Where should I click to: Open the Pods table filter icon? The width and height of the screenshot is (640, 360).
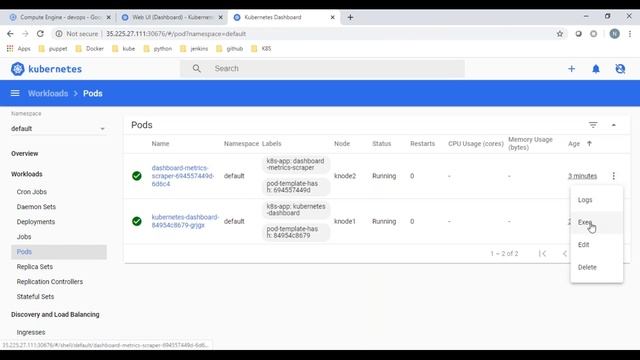593,125
